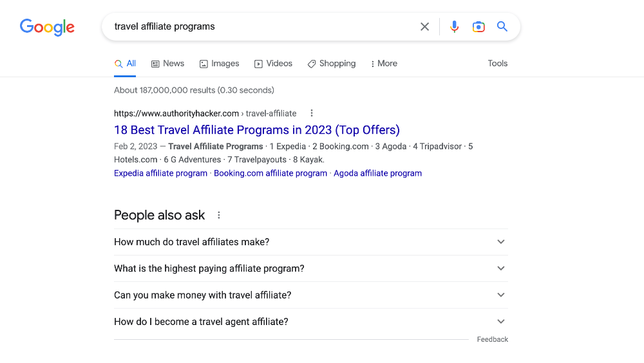Image resolution: width=644 pixels, height=363 pixels.
Task: Open the People also ask options dots
Action: pyautogui.click(x=219, y=216)
